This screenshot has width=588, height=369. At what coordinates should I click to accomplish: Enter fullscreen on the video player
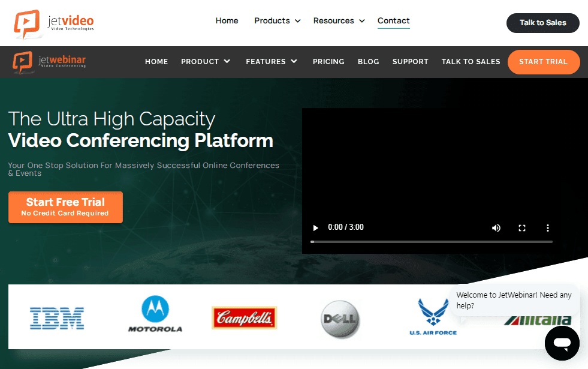522,228
